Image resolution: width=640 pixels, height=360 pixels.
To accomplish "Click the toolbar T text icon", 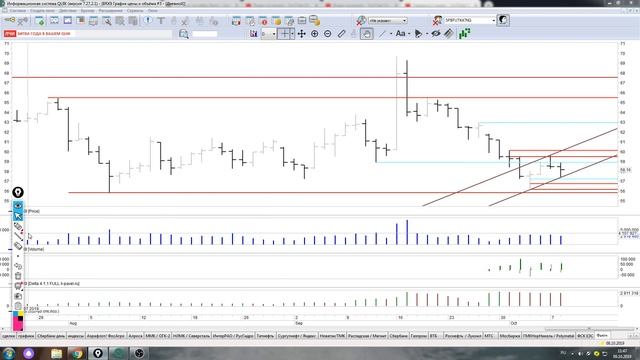I will (x=161, y=20).
